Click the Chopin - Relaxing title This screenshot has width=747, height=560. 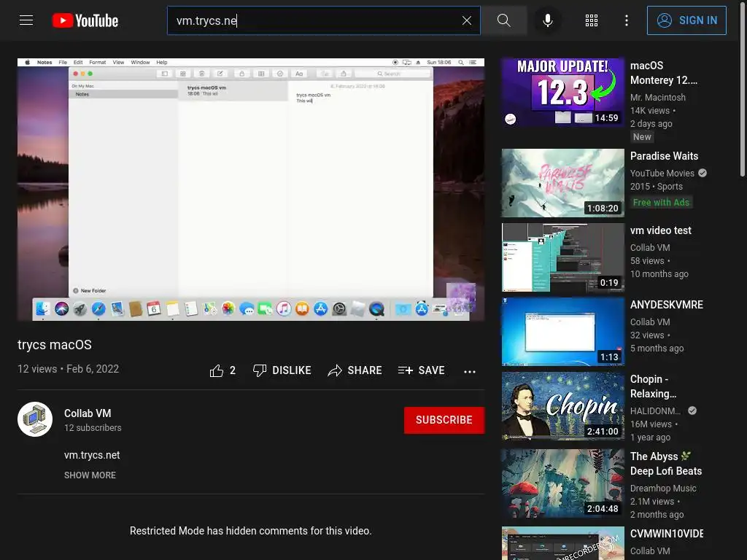tap(653, 386)
